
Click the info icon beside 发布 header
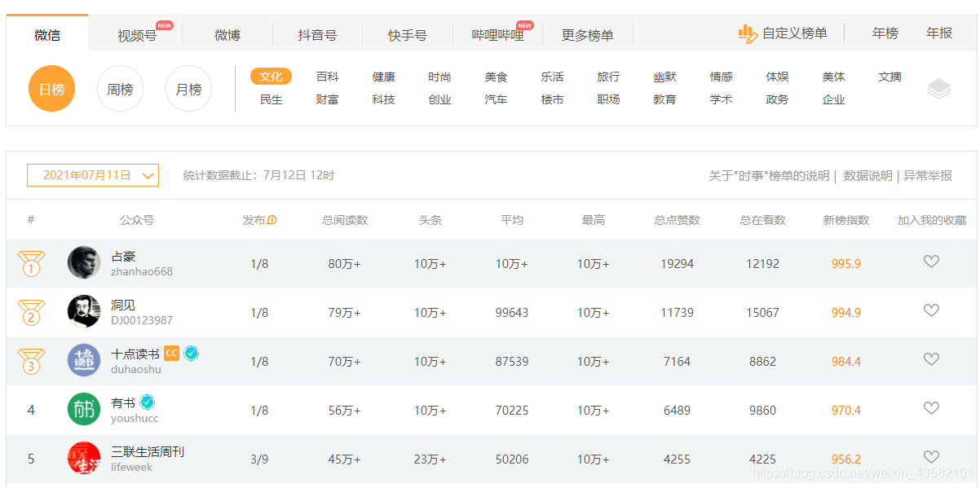pos(272,220)
